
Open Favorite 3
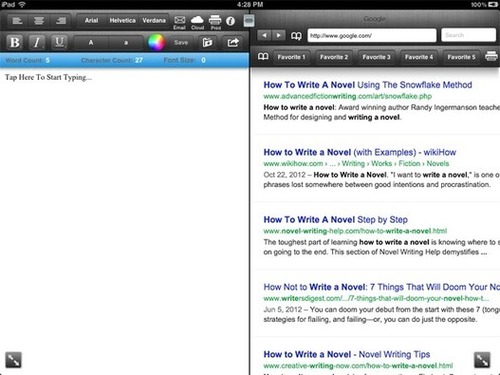point(376,57)
